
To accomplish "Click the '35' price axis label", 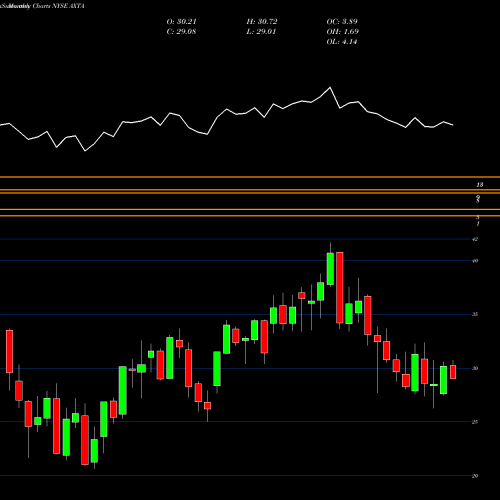I will coord(475,314).
